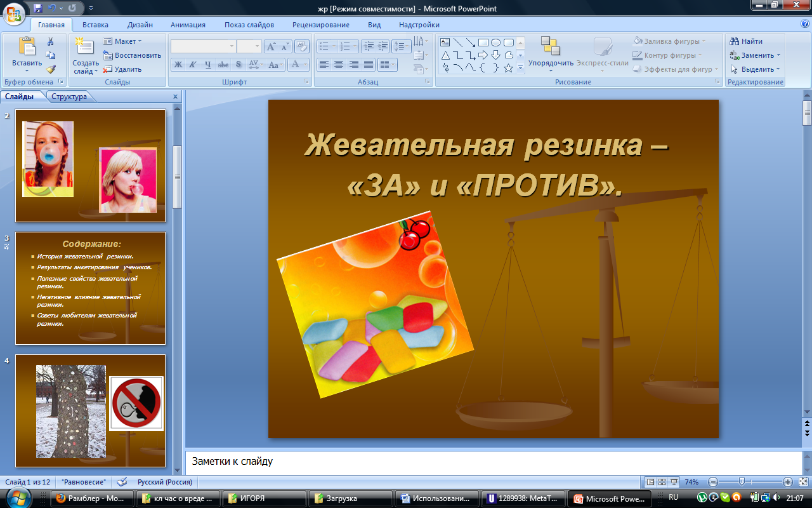Select the oval shape
This screenshot has width=812, height=508.
496,43
